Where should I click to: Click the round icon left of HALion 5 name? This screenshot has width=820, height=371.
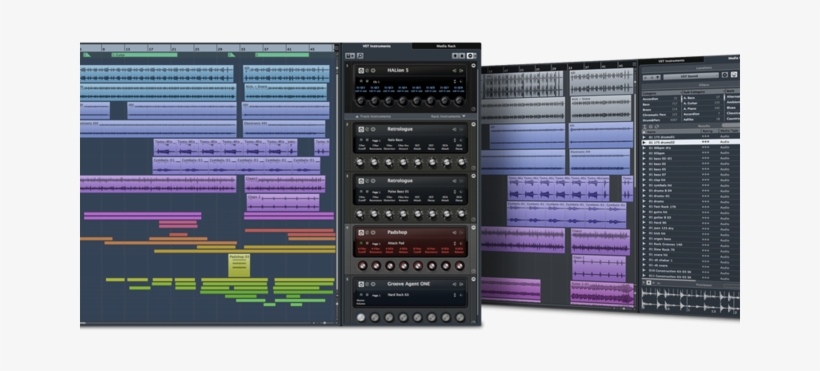[373, 71]
